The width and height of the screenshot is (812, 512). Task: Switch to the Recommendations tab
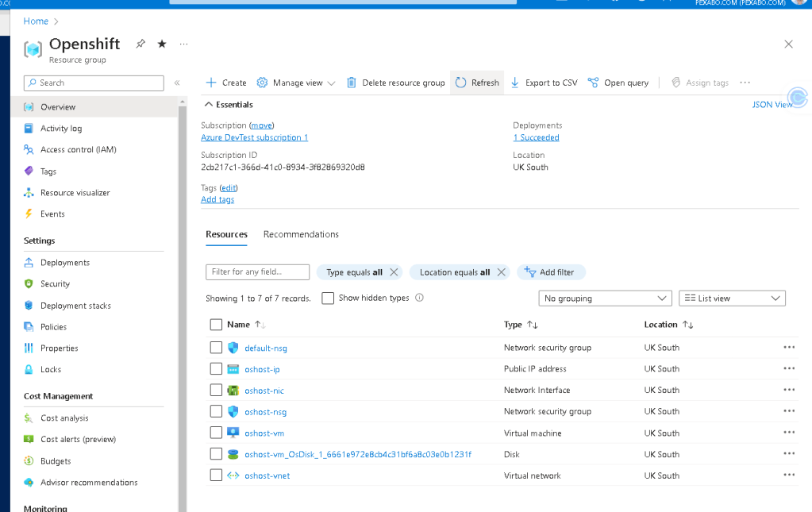pos(301,234)
